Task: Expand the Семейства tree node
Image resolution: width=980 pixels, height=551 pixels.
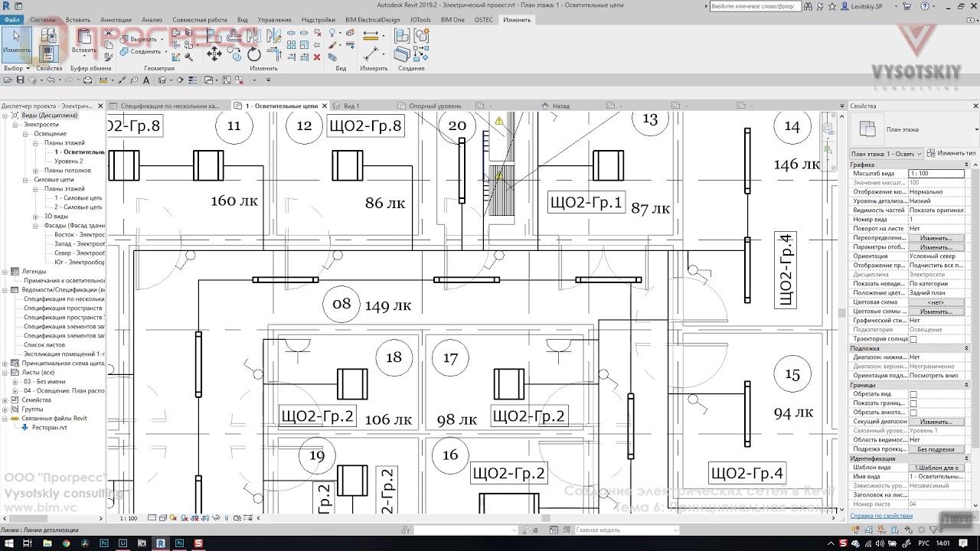Action: [x=5, y=400]
